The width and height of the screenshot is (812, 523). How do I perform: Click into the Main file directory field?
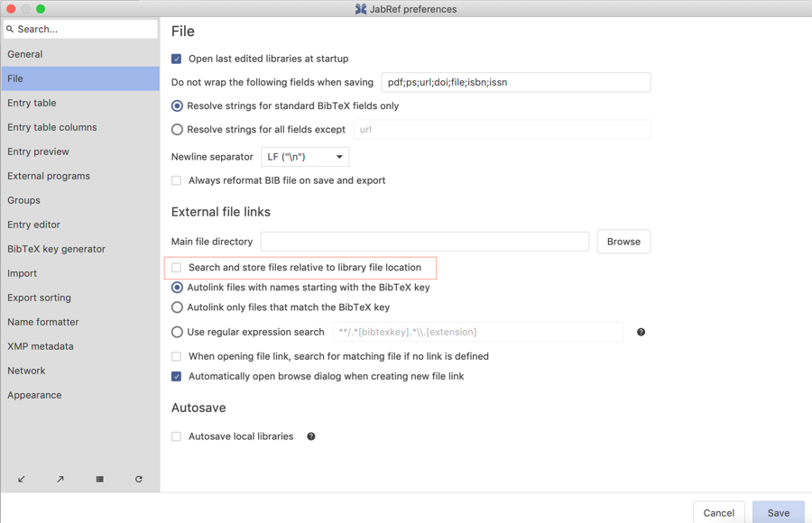pos(424,242)
